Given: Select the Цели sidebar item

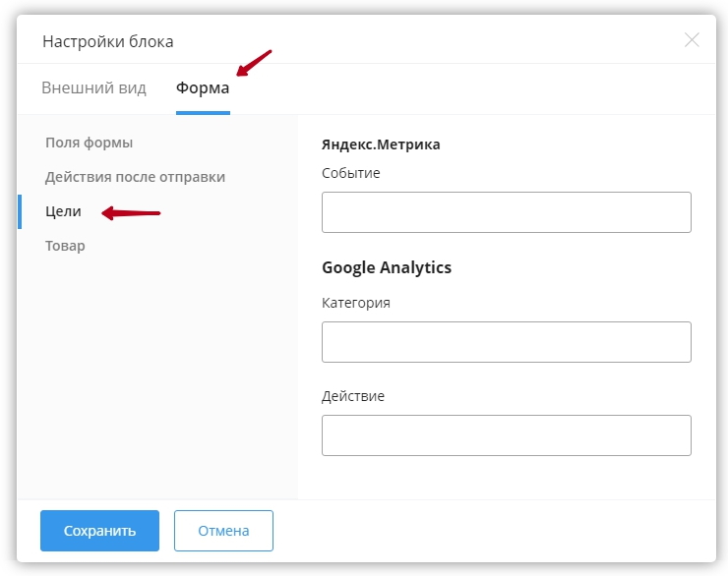Looking at the screenshot, I should (64, 211).
